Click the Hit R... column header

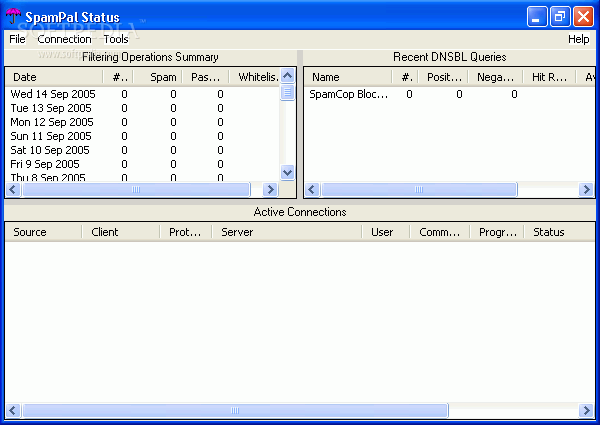point(549,77)
